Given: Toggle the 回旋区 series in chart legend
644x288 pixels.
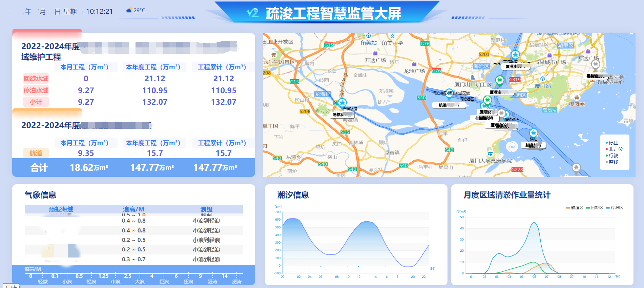Looking at the screenshot, I should tap(595, 208).
